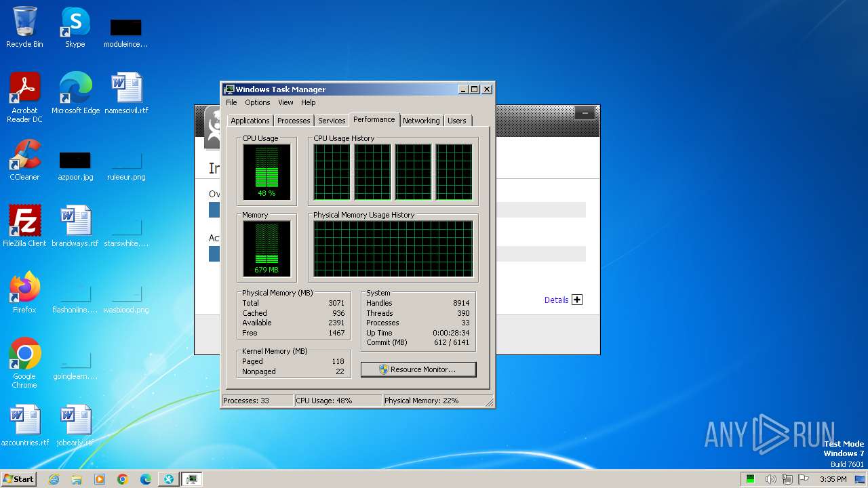This screenshot has height=488, width=868.
Task: Click 'Processes: 33' status bar entry
Action: coord(258,401)
